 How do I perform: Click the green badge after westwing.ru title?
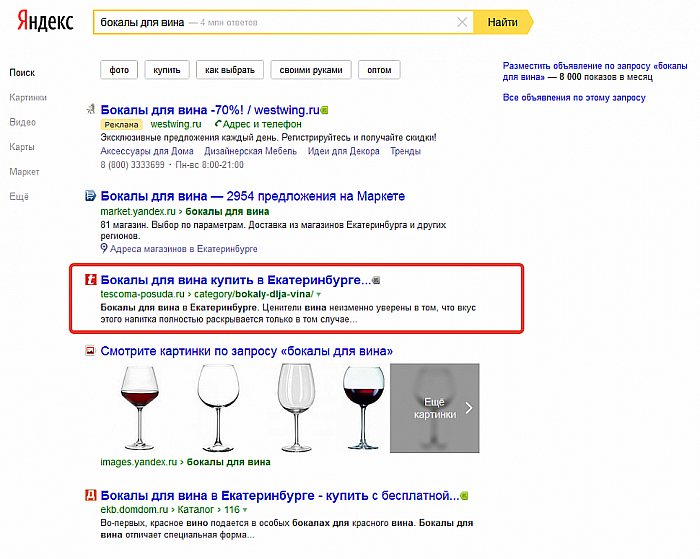pyautogui.click(x=325, y=110)
